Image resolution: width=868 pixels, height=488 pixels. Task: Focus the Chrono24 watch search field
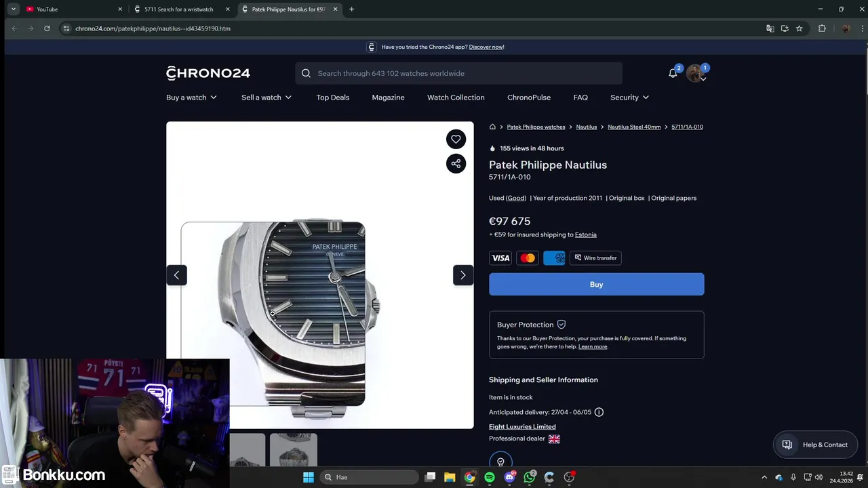tap(458, 73)
